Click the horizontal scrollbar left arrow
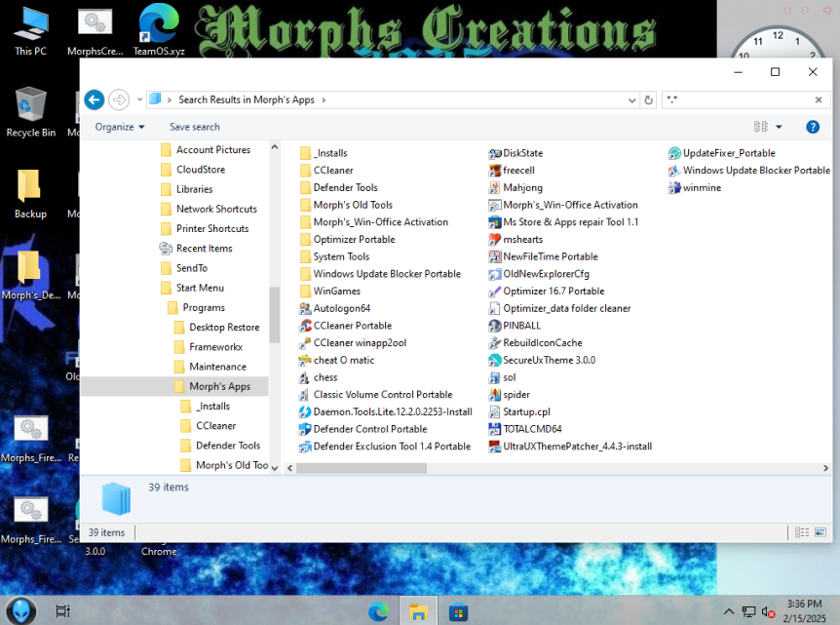This screenshot has height=625, width=840. tap(289, 468)
